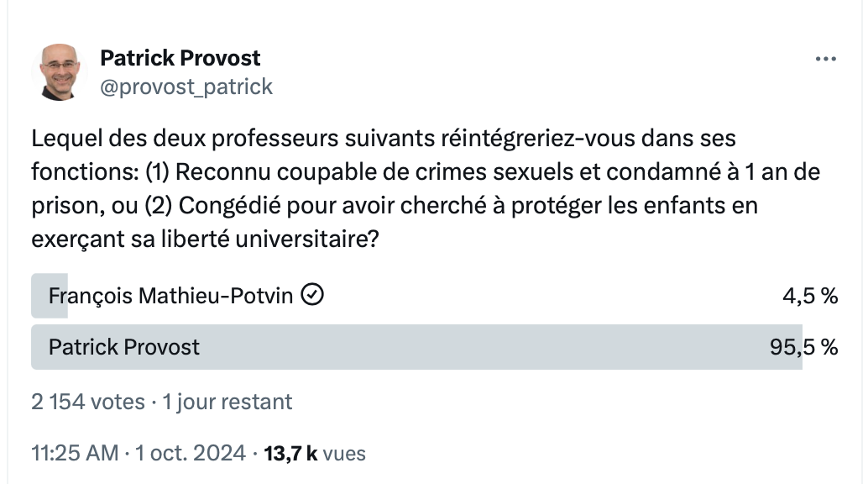Click the 95,5 % poll result
This screenshot has width=868, height=484.
804,347
